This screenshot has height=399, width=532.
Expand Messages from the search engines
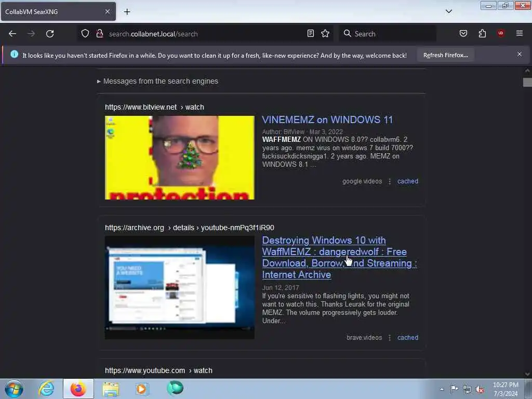(157, 81)
